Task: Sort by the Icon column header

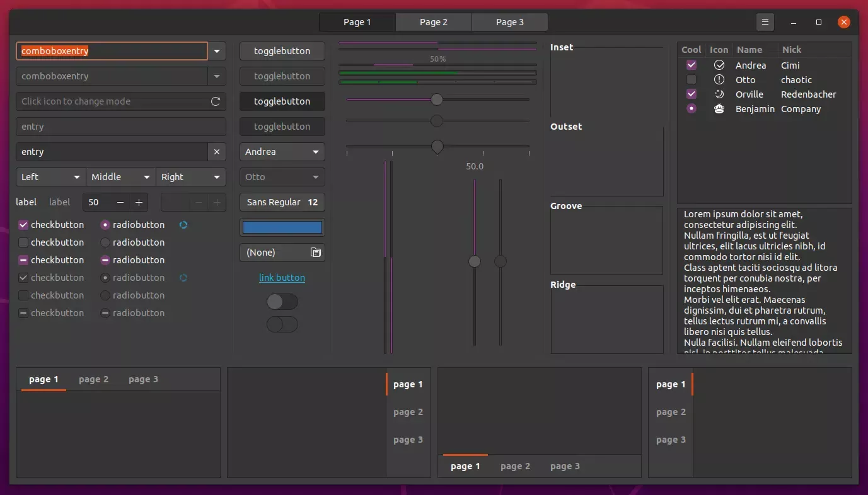Action: click(719, 50)
